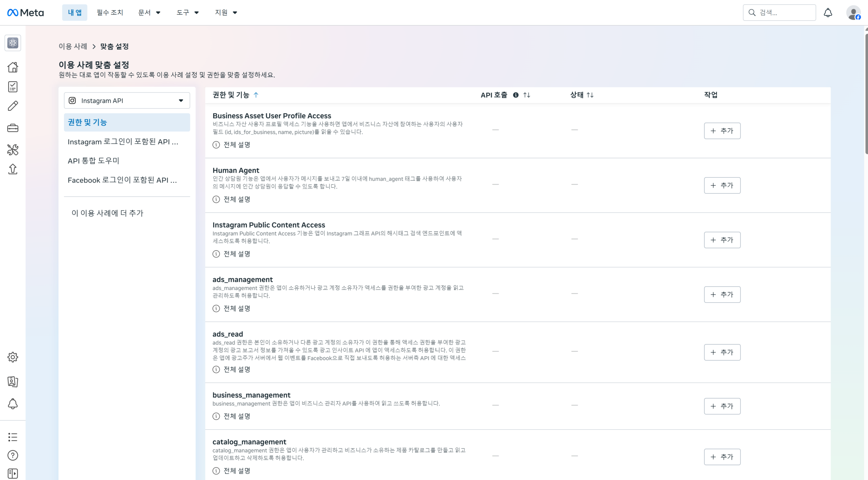868x480 pixels.
Task: Click the Meta logo
Action: [25, 13]
